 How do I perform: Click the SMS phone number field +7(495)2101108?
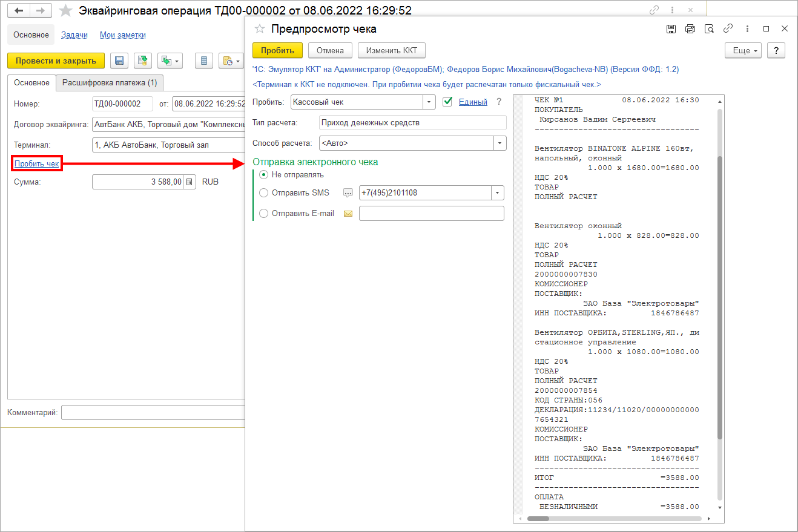pyautogui.click(x=425, y=193)
